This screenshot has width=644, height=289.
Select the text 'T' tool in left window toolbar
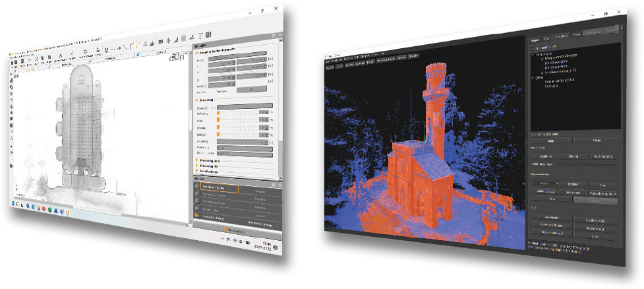[x=200, y=35]
